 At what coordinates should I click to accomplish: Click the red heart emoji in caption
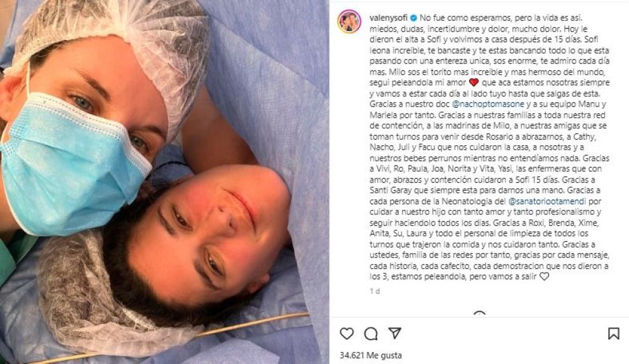point(474,82)
